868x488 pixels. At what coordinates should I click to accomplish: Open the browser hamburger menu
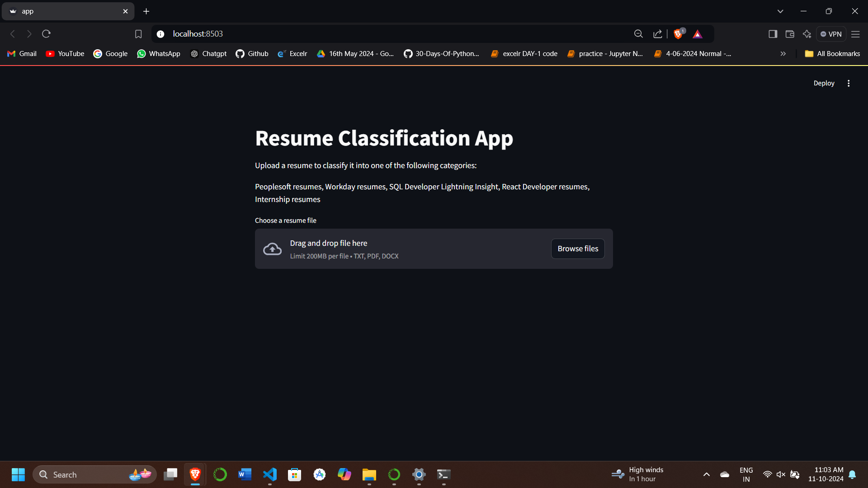pos(855,34)
